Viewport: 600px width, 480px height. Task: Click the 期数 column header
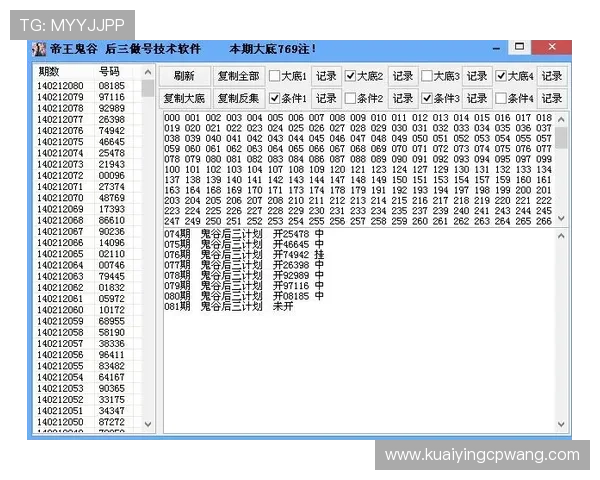(49, 72)
